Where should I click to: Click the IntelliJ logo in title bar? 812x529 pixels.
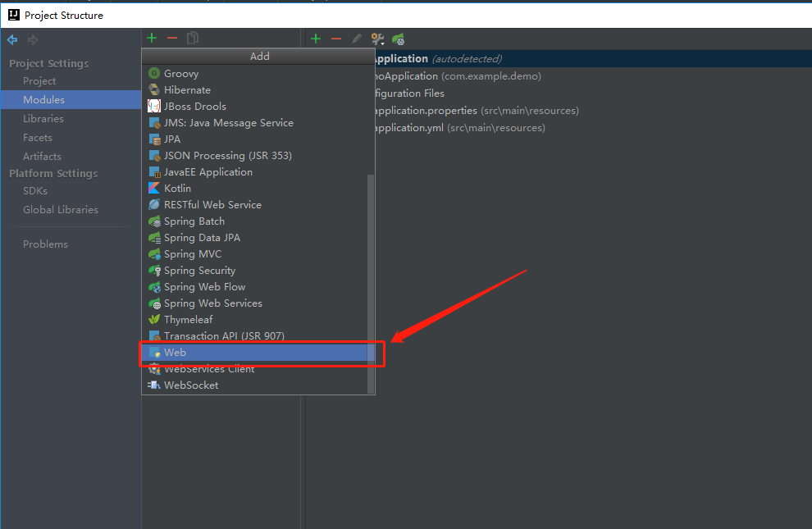[x=14, y=15]
